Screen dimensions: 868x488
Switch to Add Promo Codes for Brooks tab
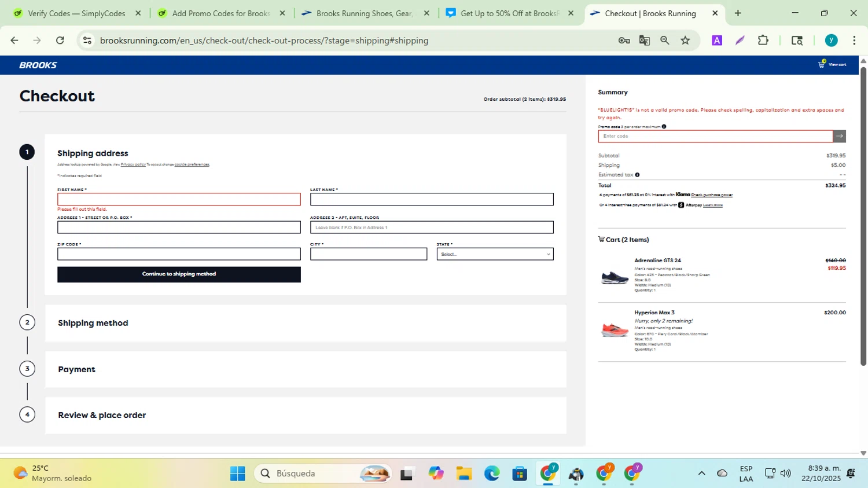click(221, 13)
